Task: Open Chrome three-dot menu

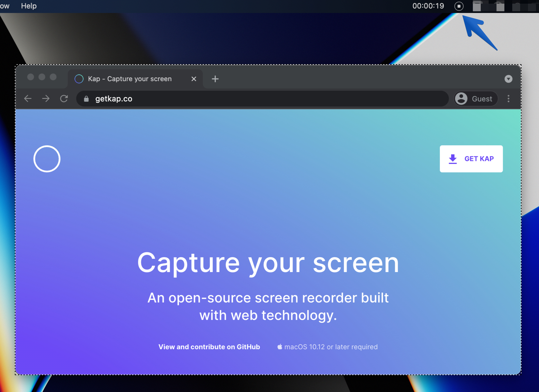Action: (508, 99)
